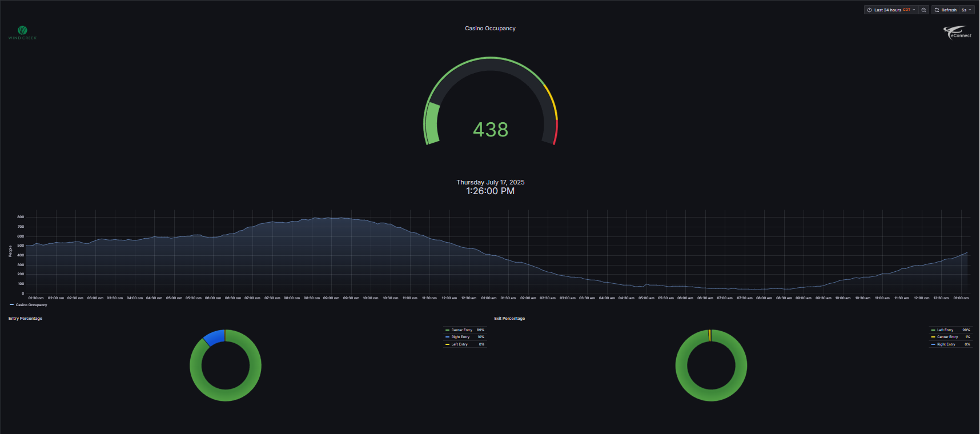Open the 5s refresh interval dropdown
The image size is (980, 434).
pos(966,10)
